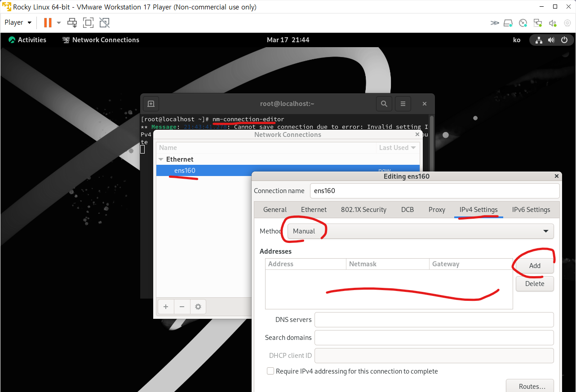The height and width of the screenshot is (392, 576).
Task: Open connection settings via the gear icon
Action: [x=198, y=306]
